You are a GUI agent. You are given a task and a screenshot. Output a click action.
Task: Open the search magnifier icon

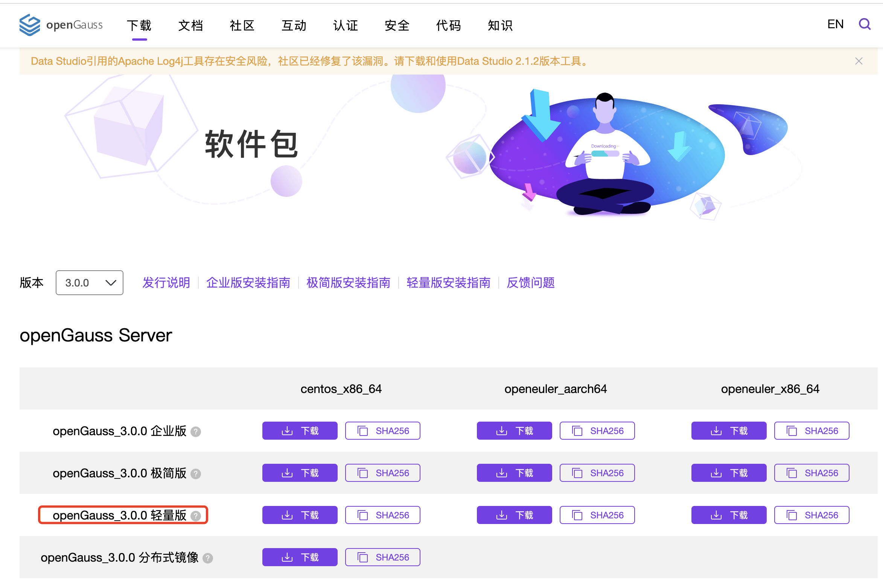865,24
